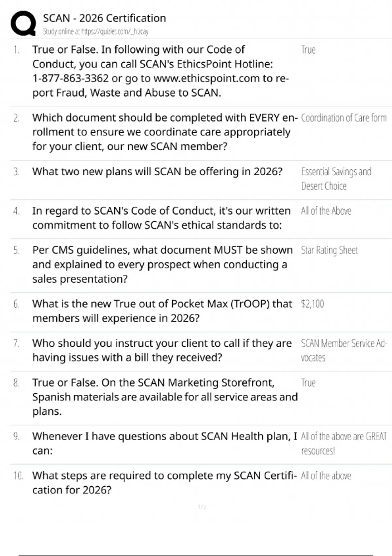Screen dimensions: 392x556
Task: Select 'SCAN Member Service Advocates' answer
Action: (344, 350)
